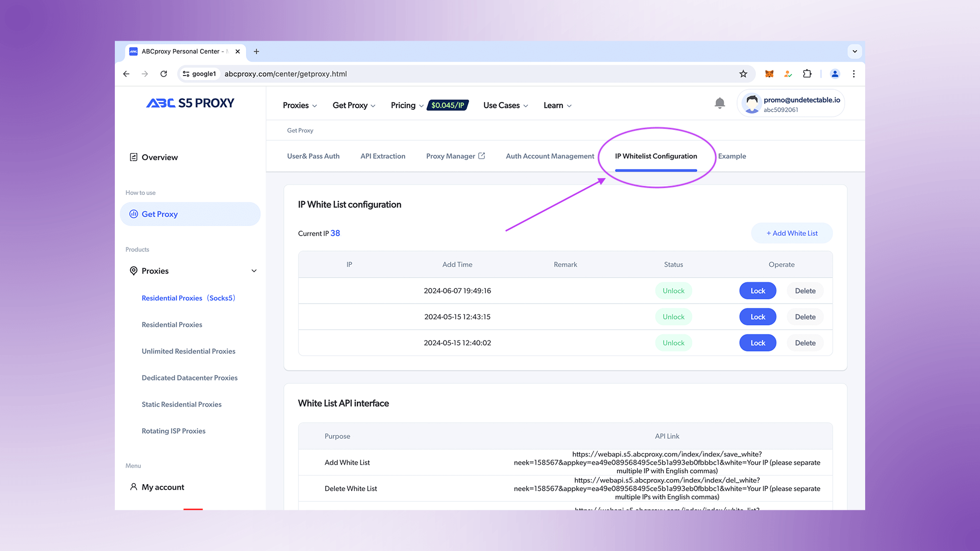Open the Chrome profile icon
This screenshot has width=980, height=551.
click(835, 74)
